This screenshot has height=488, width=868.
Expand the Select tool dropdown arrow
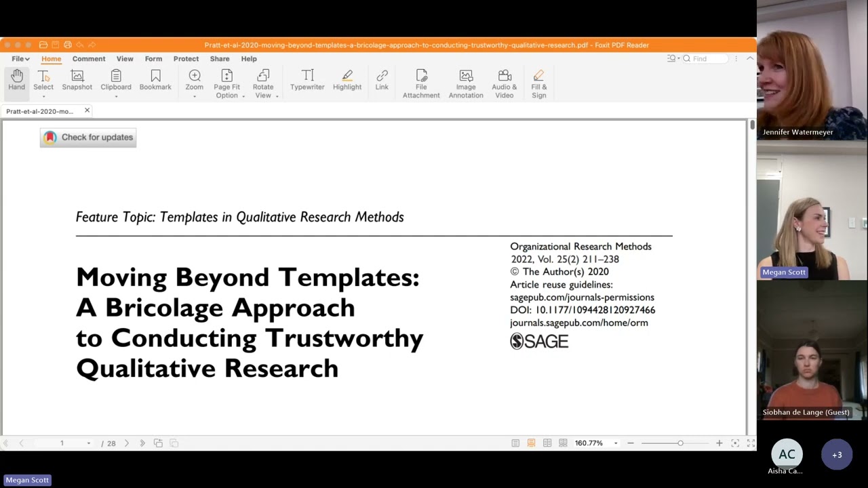(43, 96)
